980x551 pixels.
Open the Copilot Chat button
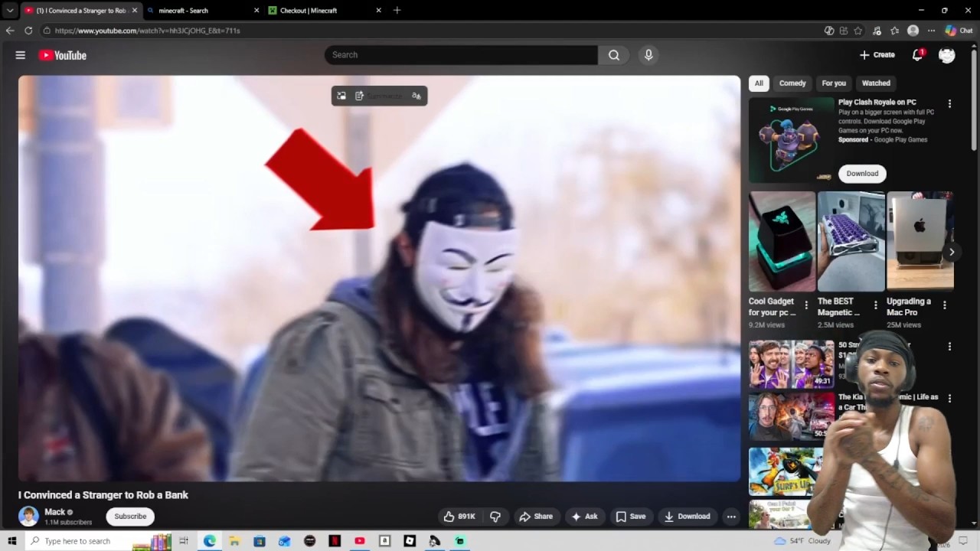959,31
